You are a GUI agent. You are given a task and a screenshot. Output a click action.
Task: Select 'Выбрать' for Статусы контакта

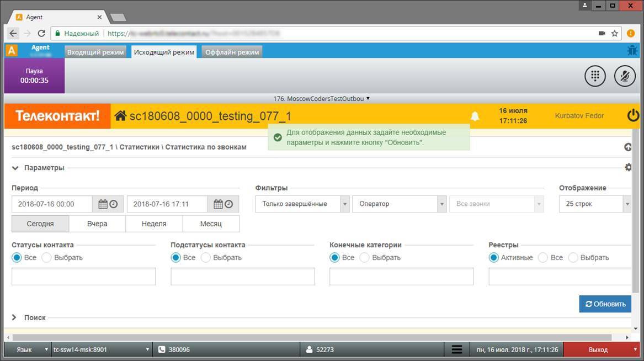coord(46,258)
